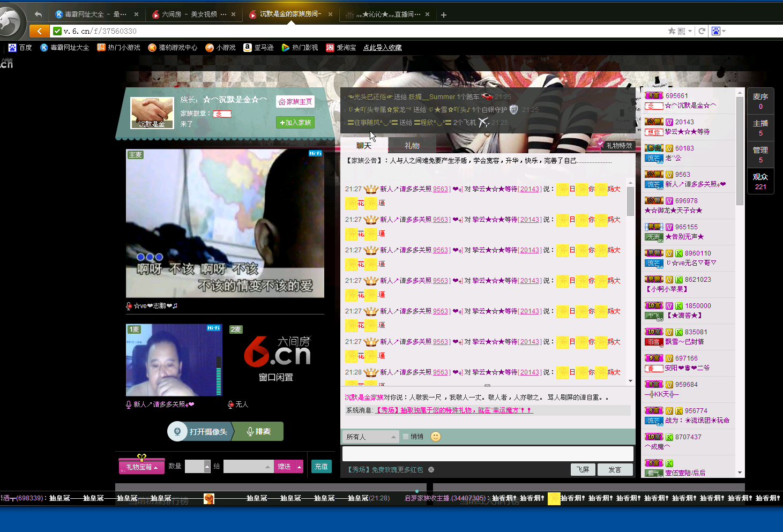
Task: Click the 充值 recharge button
Action: (x=321, y=467)
